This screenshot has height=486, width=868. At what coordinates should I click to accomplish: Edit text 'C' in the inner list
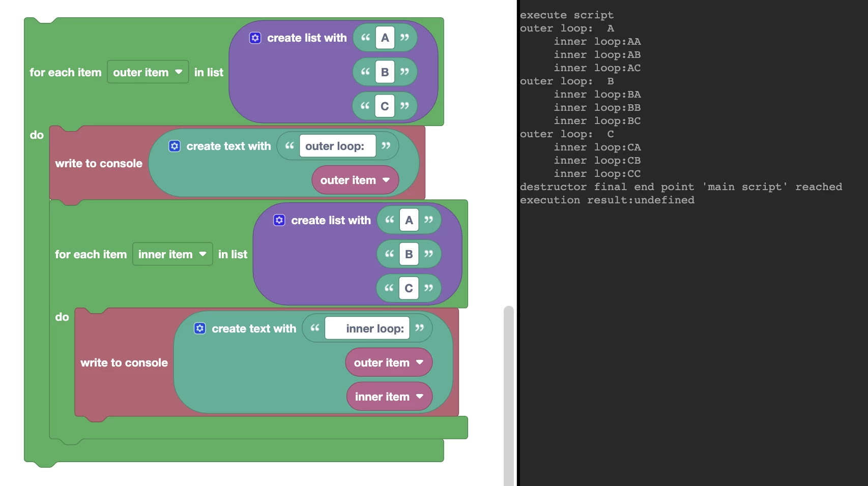point(409,288)
